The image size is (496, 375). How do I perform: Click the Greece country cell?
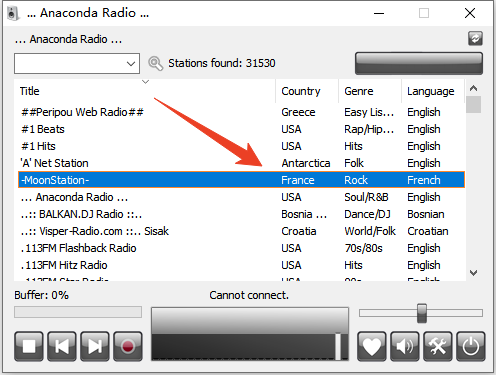(x=298, y=112)
